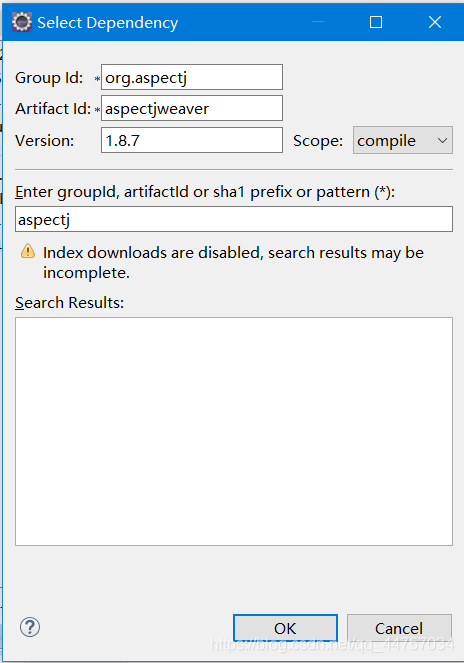
Task: Click the Artifact Id field containing aspectjweaver
Action: point(192,108)
